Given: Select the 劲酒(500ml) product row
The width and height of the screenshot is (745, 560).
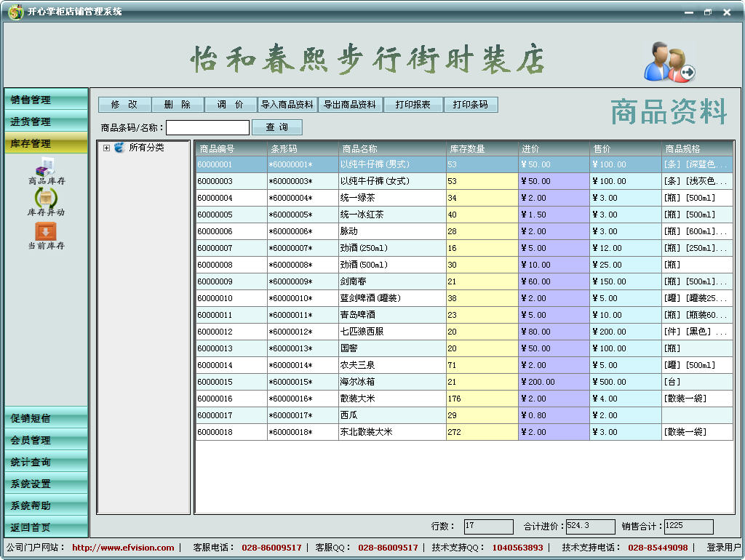Looking at the screenshot, I should (464, 265).
